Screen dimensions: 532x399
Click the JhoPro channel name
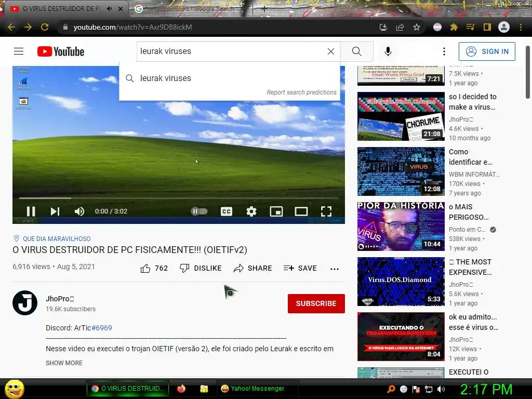tap(60, 299)
